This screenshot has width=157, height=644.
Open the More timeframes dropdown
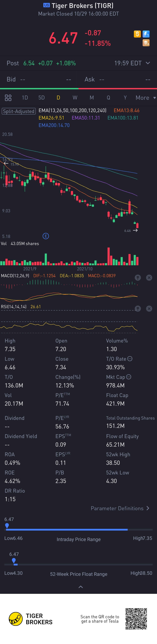[x=146, y=98]
